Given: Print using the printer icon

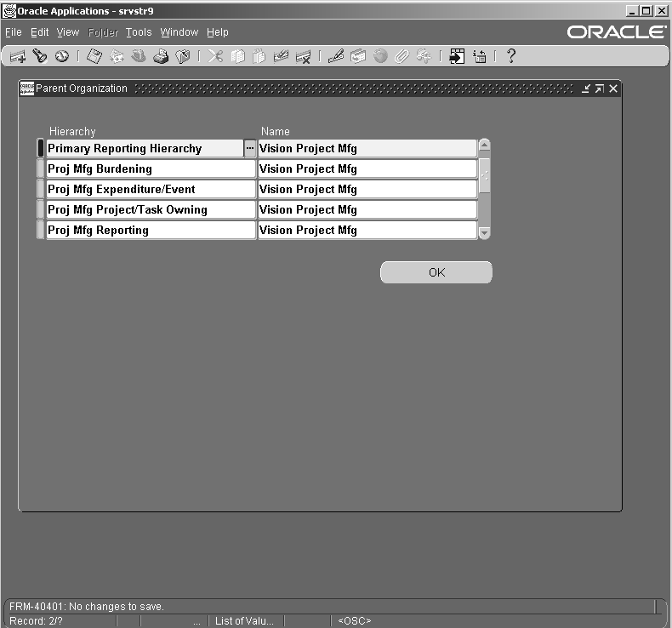Looking at the screenshot, I should 161,56.
